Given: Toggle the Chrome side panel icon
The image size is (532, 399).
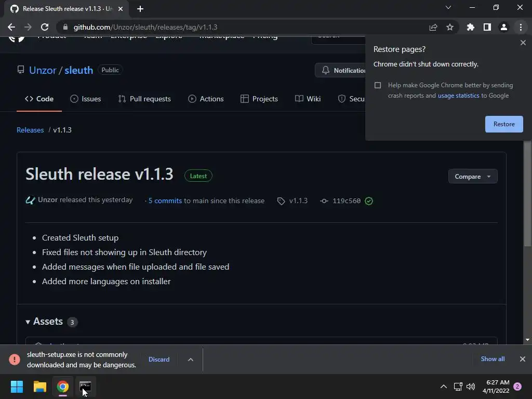Looking at the screenshot, I should click(487, 27).
